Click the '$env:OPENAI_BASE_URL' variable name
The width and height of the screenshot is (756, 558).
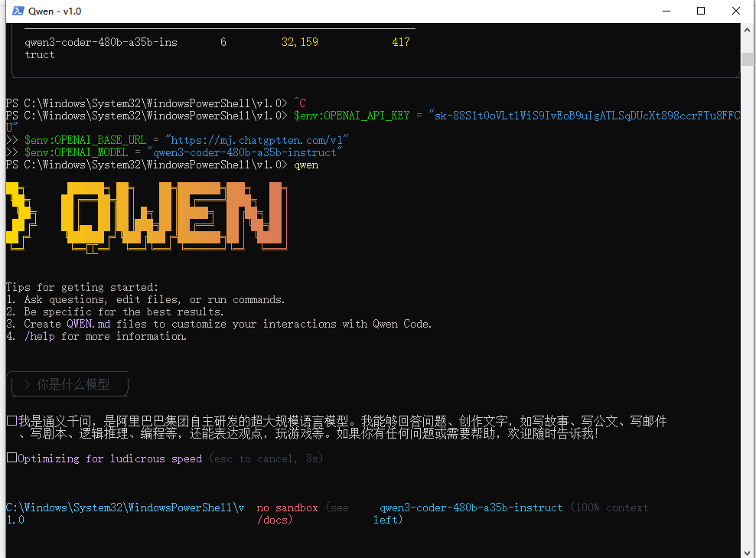point(86,140)
